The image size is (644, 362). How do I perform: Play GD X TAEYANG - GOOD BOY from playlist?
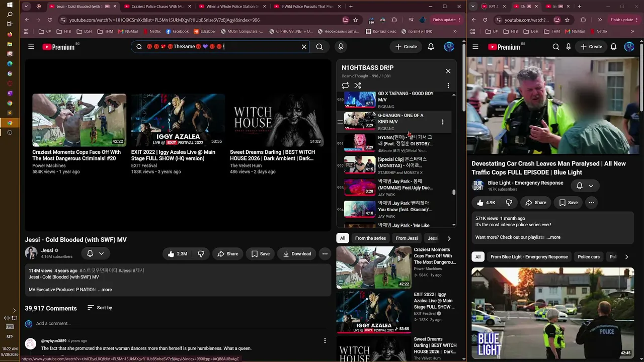pos(395,100)
